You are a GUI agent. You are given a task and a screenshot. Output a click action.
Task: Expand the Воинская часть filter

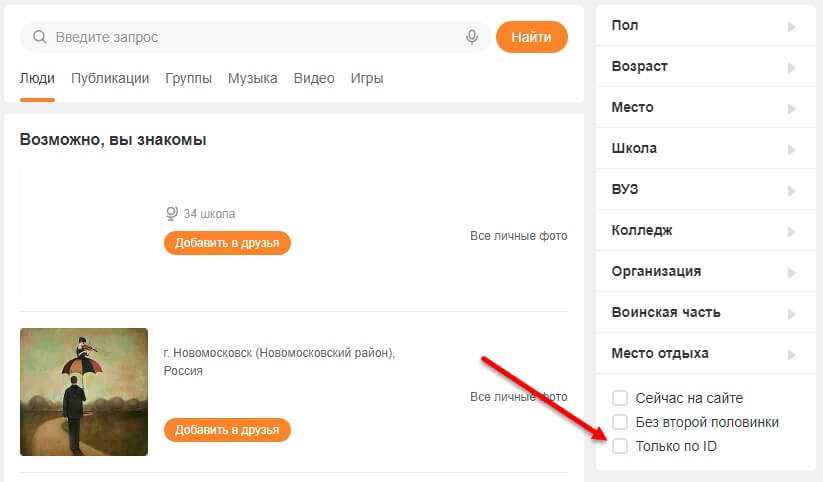(x=791, y=313)
